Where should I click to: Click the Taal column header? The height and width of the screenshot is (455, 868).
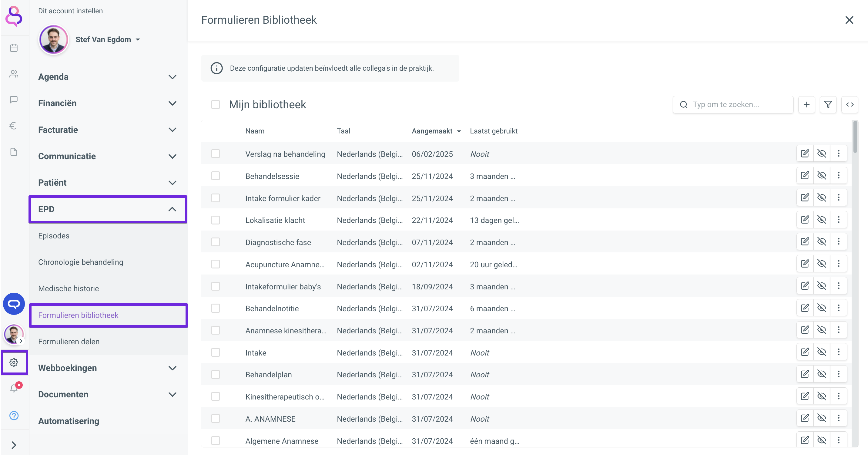click(344, 131)
